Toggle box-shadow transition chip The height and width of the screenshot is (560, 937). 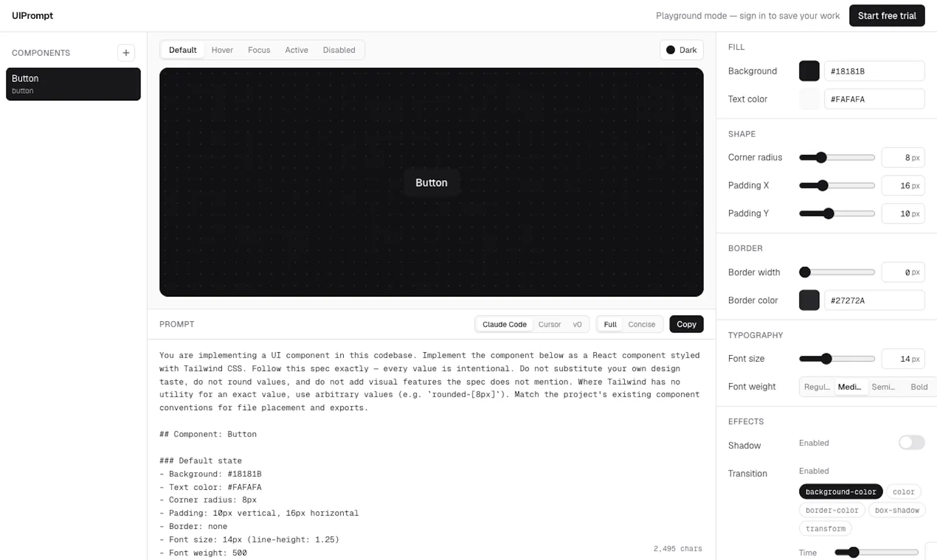897,510
